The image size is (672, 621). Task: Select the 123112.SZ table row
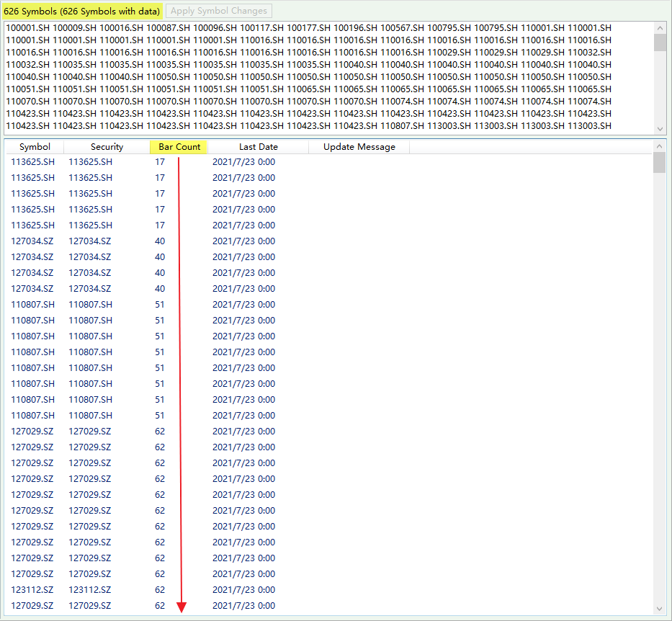[32, 590]
